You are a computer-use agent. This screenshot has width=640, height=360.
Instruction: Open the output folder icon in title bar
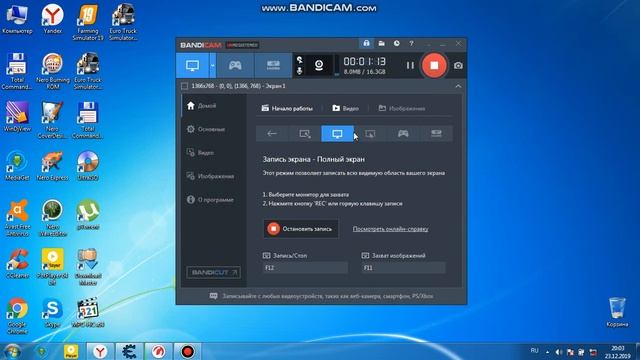coord(381,43)
